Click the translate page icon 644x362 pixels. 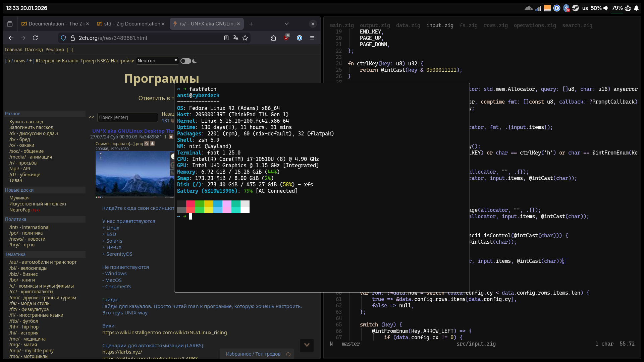(236, 38)
